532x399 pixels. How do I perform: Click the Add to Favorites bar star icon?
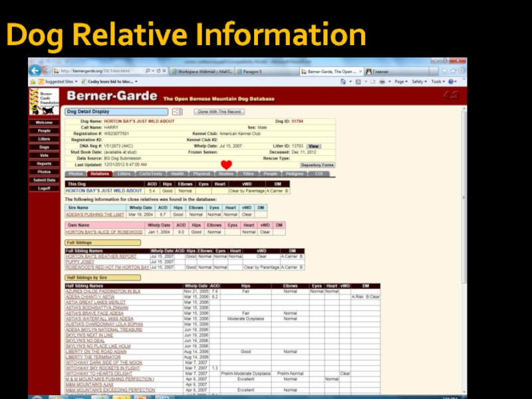pyautogui.click(x=33, y=82)
